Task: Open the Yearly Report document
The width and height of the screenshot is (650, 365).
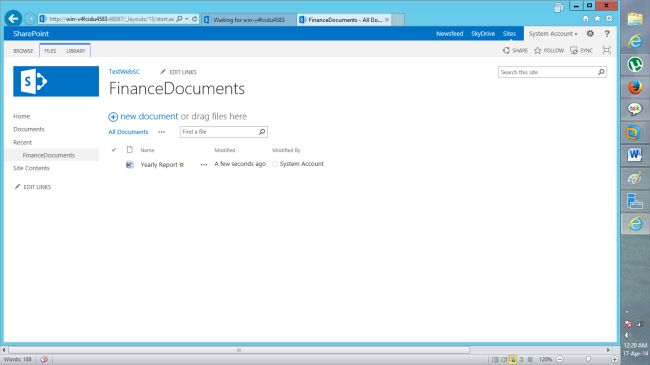Action: [x=159, y=165]
